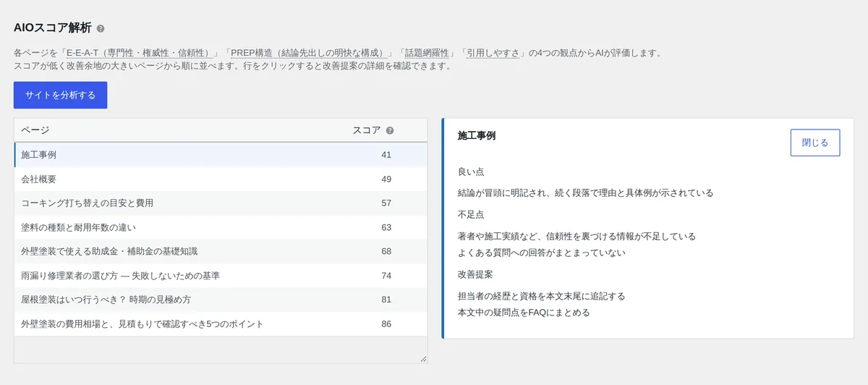Click the 引用しやすさ term with dotted underline
868x385 pixels.
[x=493, y=53]
